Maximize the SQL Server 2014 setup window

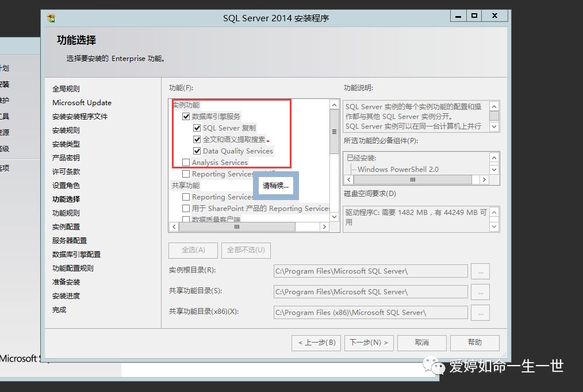click(474, 16)
